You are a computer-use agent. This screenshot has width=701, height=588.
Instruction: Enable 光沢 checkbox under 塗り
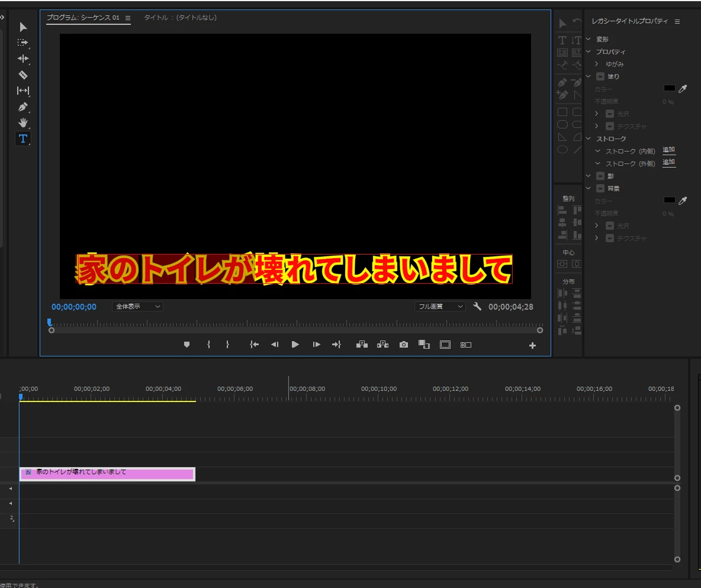click(610, 114)
